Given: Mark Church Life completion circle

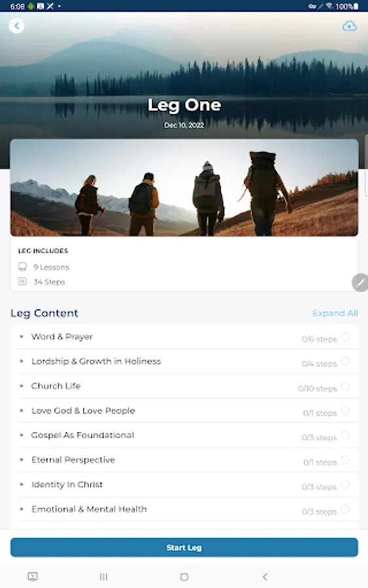Looking at the screenshot, I should tap(345, 386).
